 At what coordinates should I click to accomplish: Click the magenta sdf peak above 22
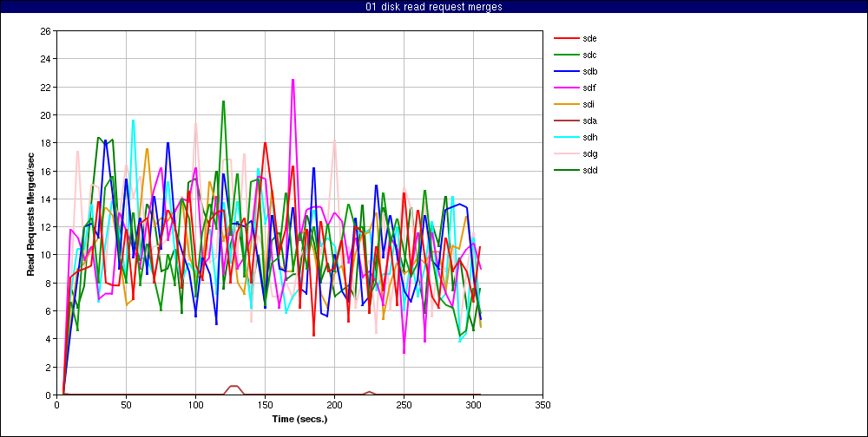tap(293, 81)
